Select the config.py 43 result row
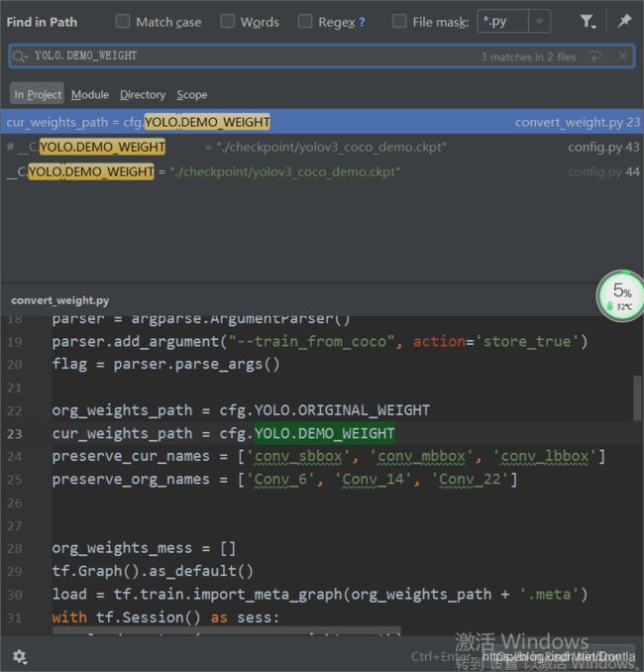Viewport: 644px width, 672px height. (x=322, y=147)
